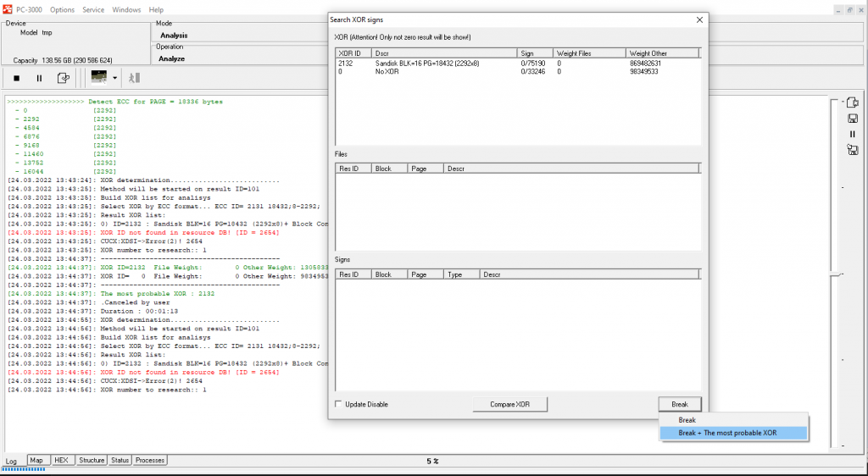Choose 'Break + The most probable XOR'
The width and height of the screenshot is (868, 476).
click(727, 433)
